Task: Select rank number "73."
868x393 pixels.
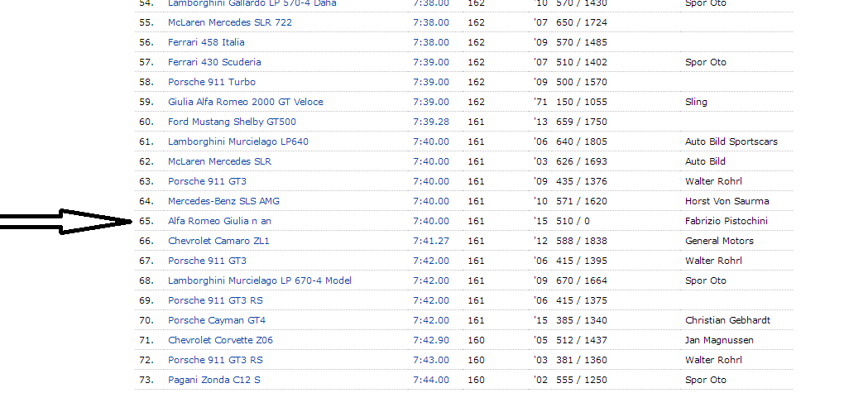Action: point(146,381)
